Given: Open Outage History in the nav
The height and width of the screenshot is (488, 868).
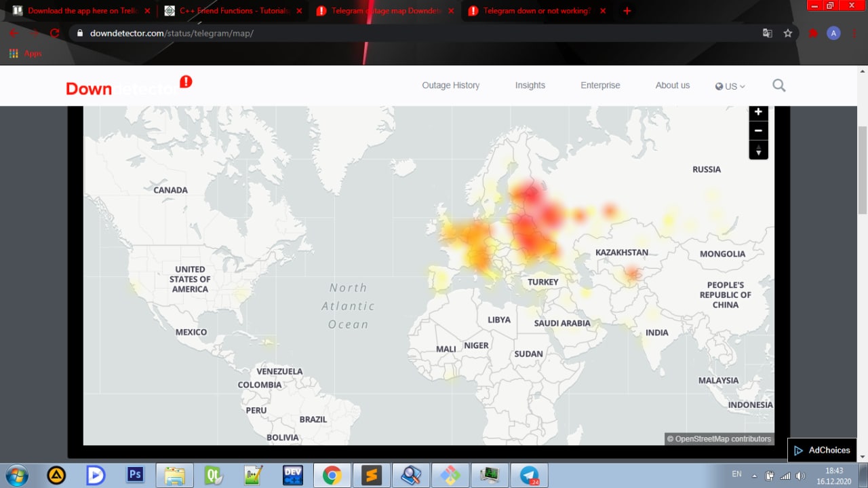Looking at the screenshot, I should (451, 86).
